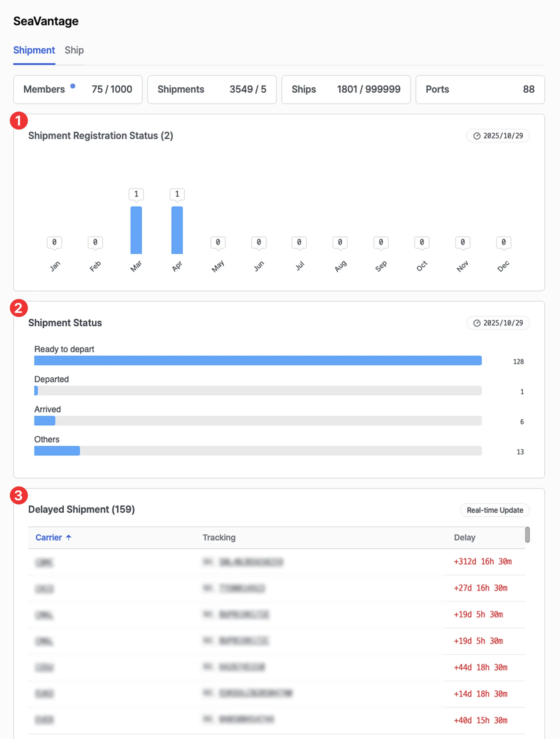This screenshot has width=560, height=739.
Task: Sort table by Tracking column header
Action: click(x=219, y=537)
